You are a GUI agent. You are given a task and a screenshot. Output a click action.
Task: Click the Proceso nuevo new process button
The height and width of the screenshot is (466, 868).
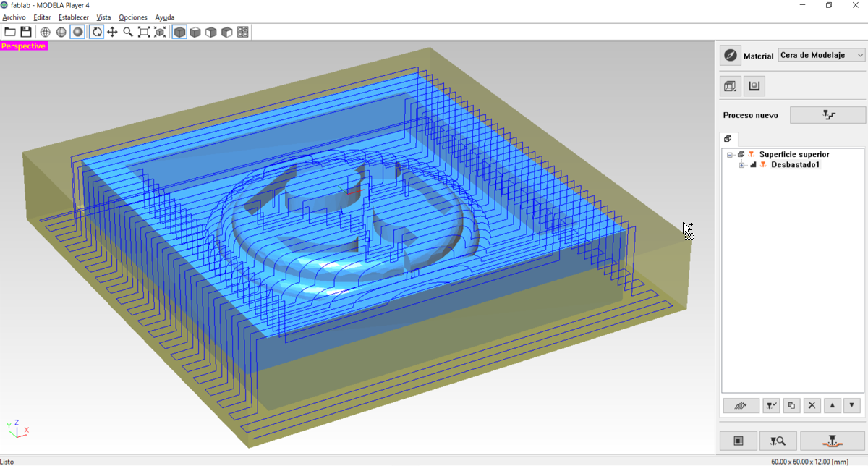[x=827, y=115]
